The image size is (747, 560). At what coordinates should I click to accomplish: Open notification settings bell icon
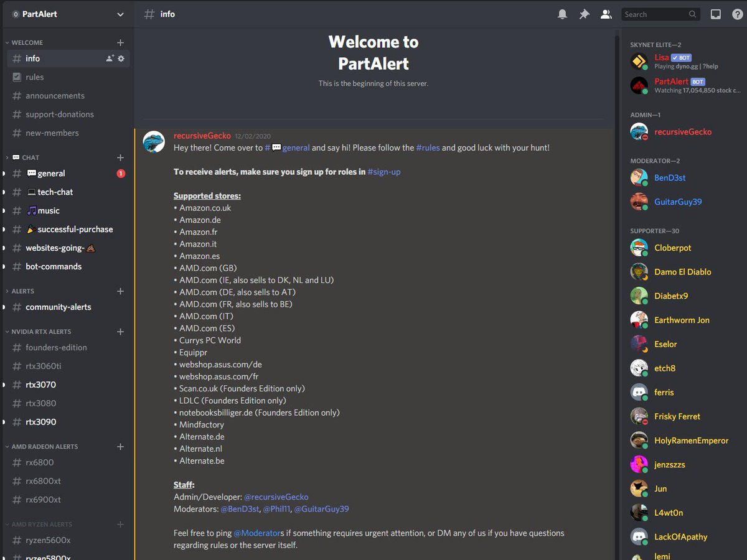point(563,14)
